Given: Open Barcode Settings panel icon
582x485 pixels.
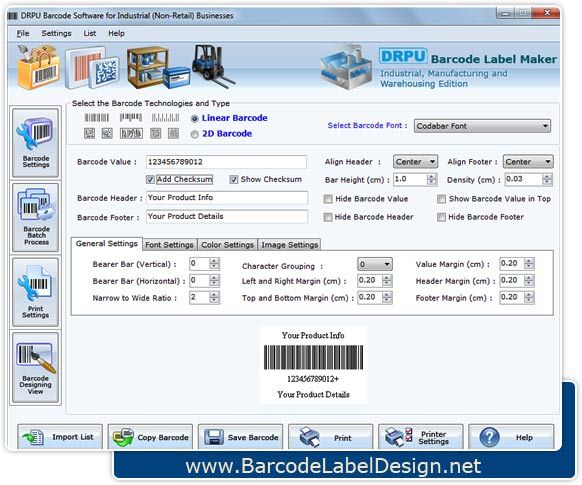Looking at the screenshot, I should click(x=36, y=143).
